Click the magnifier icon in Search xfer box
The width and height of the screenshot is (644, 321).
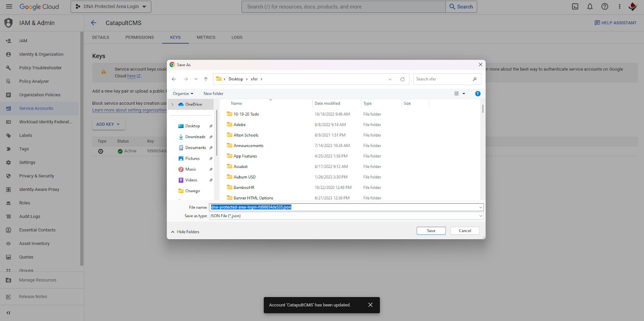[x=475, y=79]
